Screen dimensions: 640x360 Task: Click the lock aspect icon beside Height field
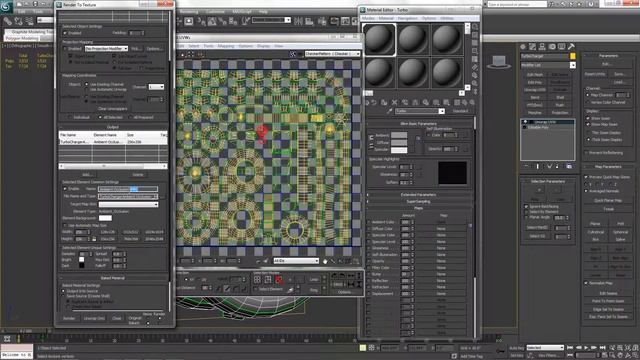(x=94, y=239)
